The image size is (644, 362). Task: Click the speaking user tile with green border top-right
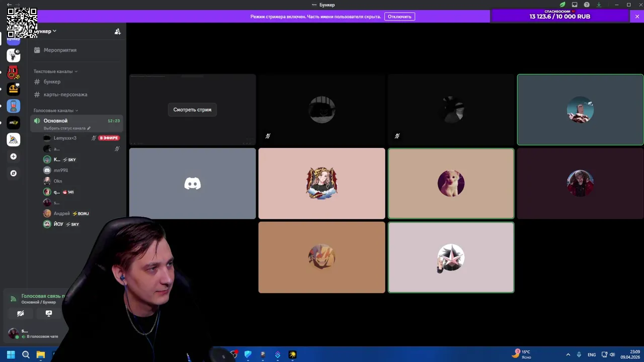click(x=580, y=110)
